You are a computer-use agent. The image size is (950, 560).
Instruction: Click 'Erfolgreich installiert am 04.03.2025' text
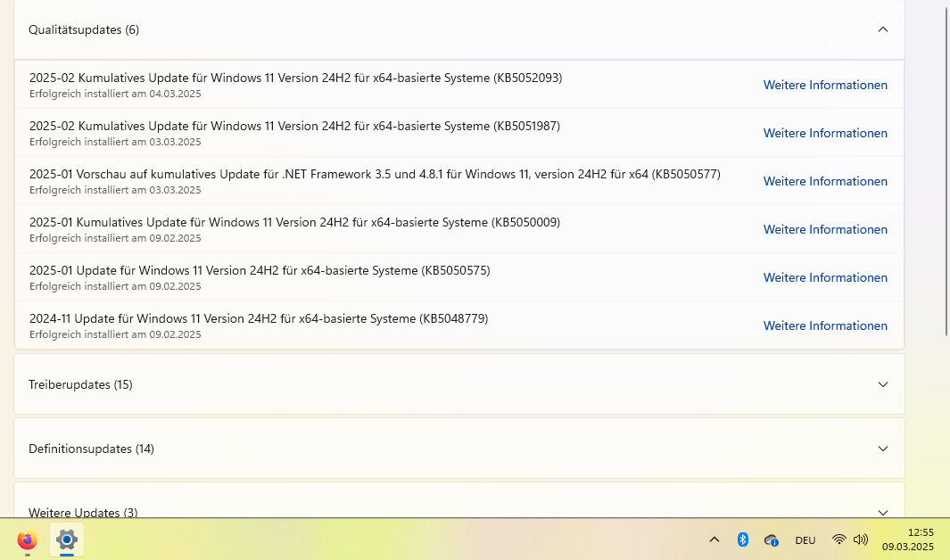tap(115, 94)
